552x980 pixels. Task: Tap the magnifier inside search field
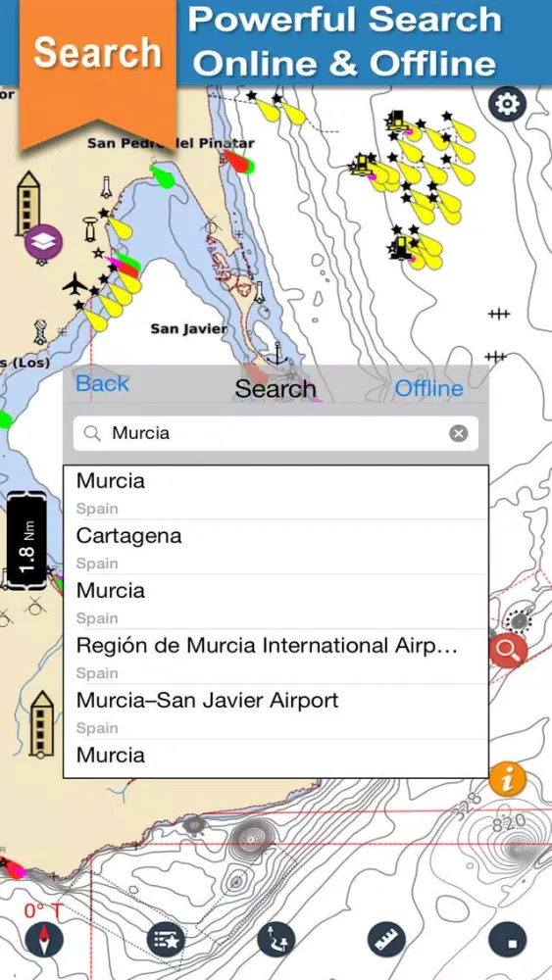92,433
